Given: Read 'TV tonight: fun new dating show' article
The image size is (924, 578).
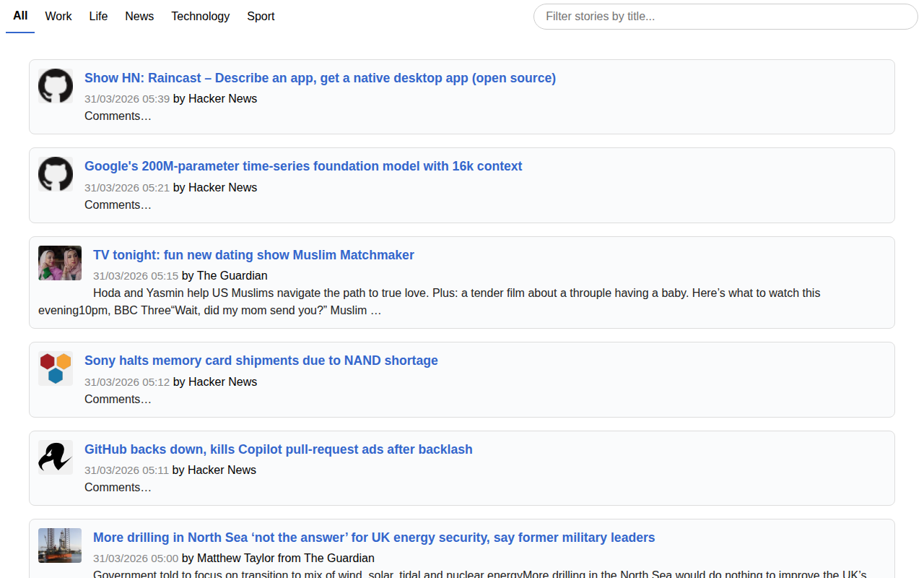Looking at the screenshot, I should (253, 255).
